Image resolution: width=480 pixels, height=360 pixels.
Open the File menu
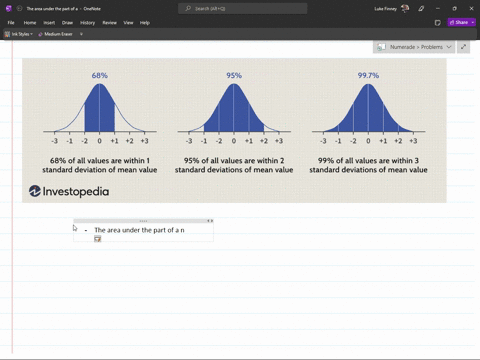pyautogui.click(x=11, y=23)
